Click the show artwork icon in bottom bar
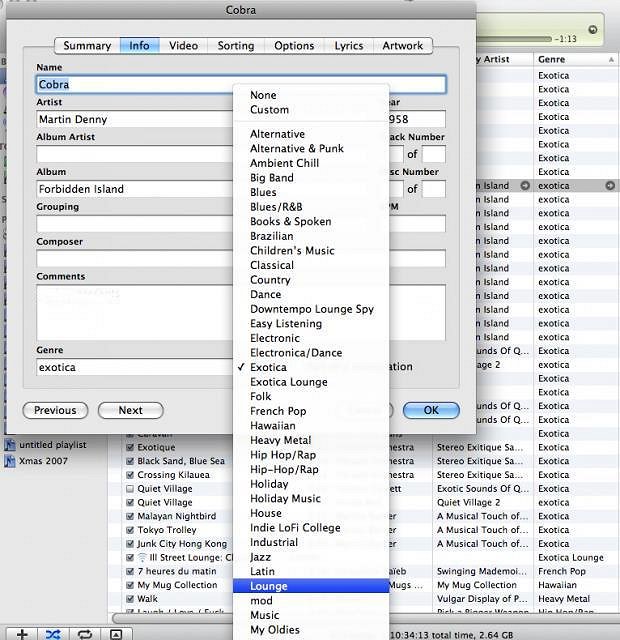 116,634
